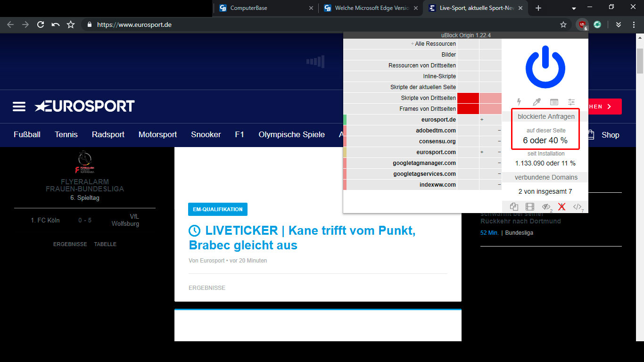Viewport: 644px width, 362px height.
Task: Open F1 navigation item
Action: [239, 134]
